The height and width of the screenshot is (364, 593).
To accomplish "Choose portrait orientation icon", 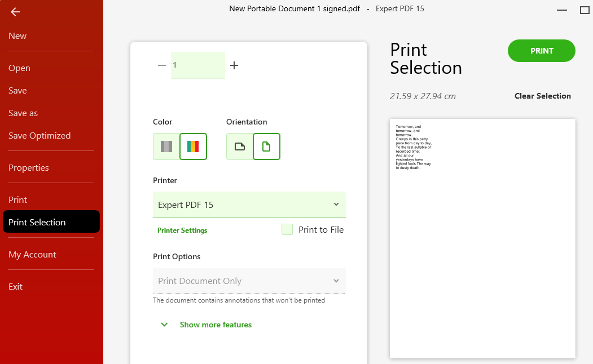I will click(x=266, y=147).
